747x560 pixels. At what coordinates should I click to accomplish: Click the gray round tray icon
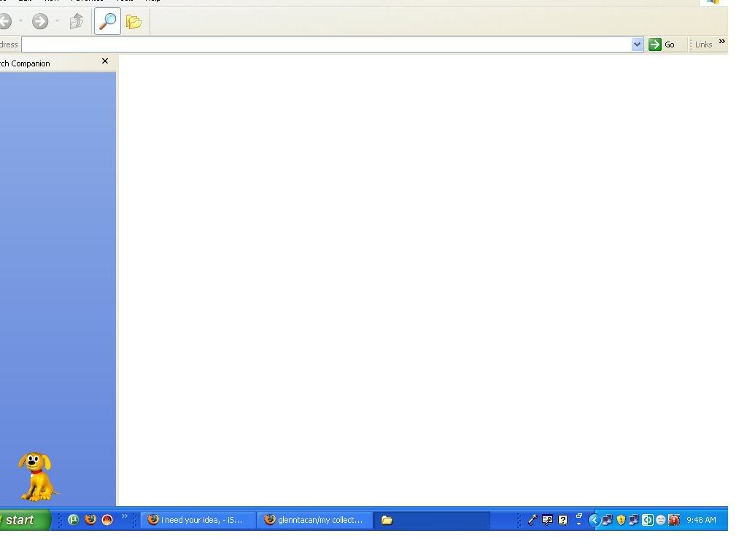(x=661, y=520)
